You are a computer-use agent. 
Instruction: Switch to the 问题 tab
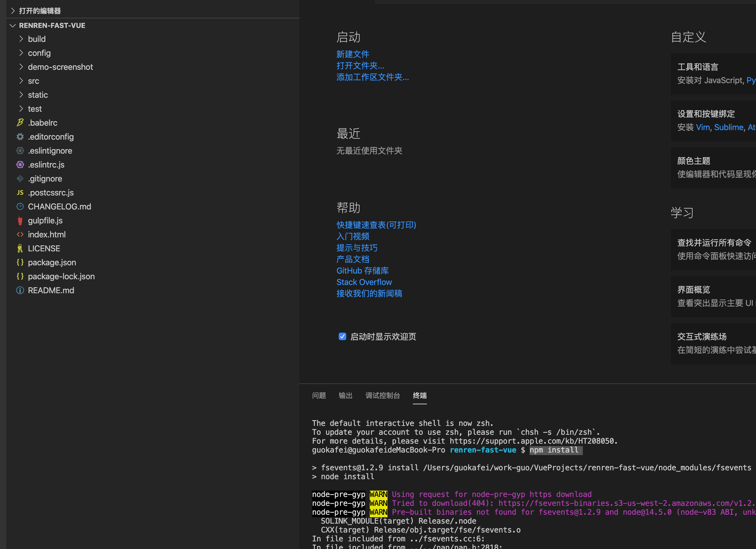pyautogui.click(x=319, y=396)
